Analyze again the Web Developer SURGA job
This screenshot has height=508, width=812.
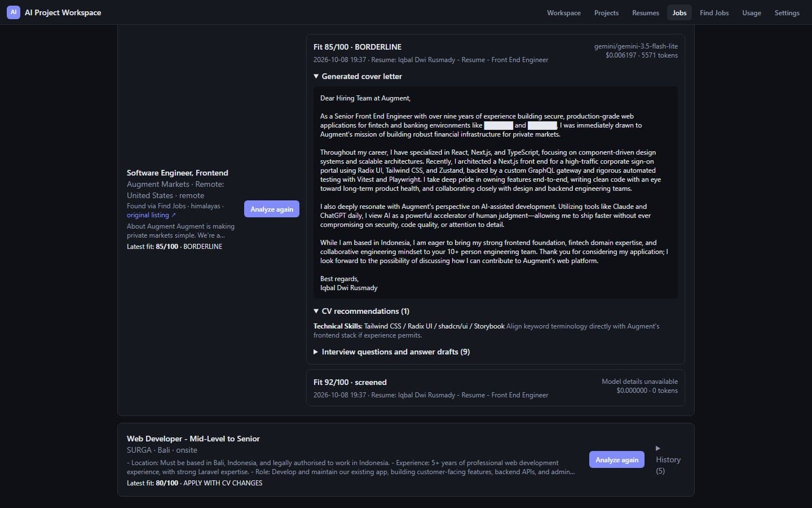coord(617,459)
